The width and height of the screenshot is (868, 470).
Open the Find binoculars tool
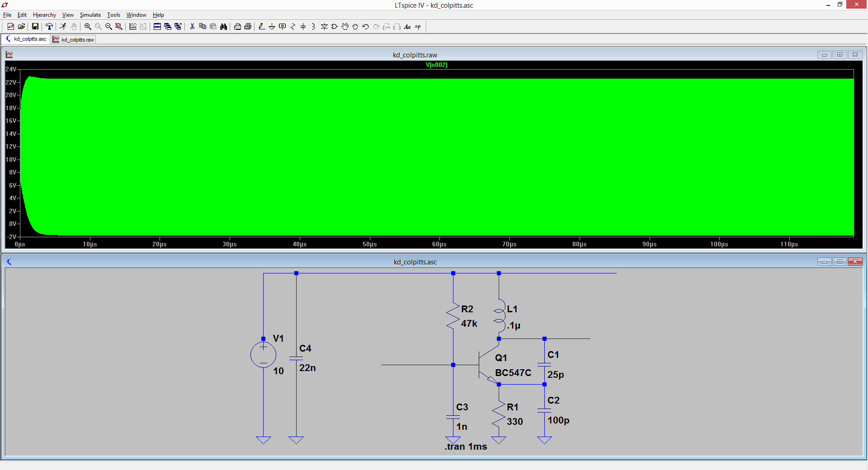pyautogui.click(x=223, y=27)
